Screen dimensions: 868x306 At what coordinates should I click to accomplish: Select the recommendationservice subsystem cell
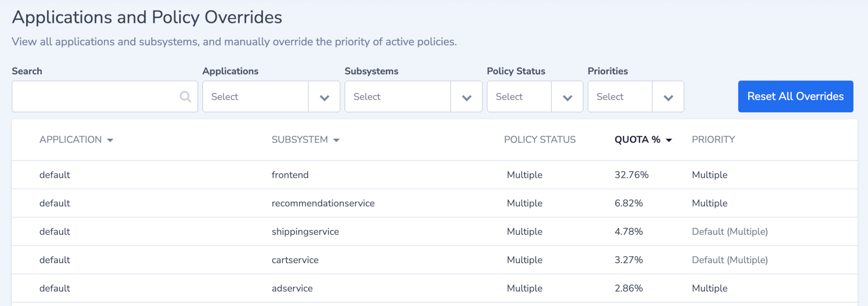(323, 203)
